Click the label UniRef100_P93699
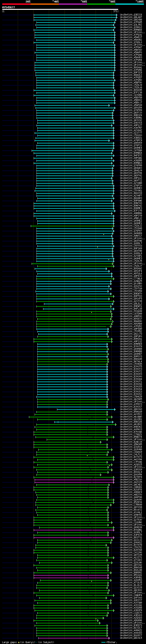 tap(131, 311)
